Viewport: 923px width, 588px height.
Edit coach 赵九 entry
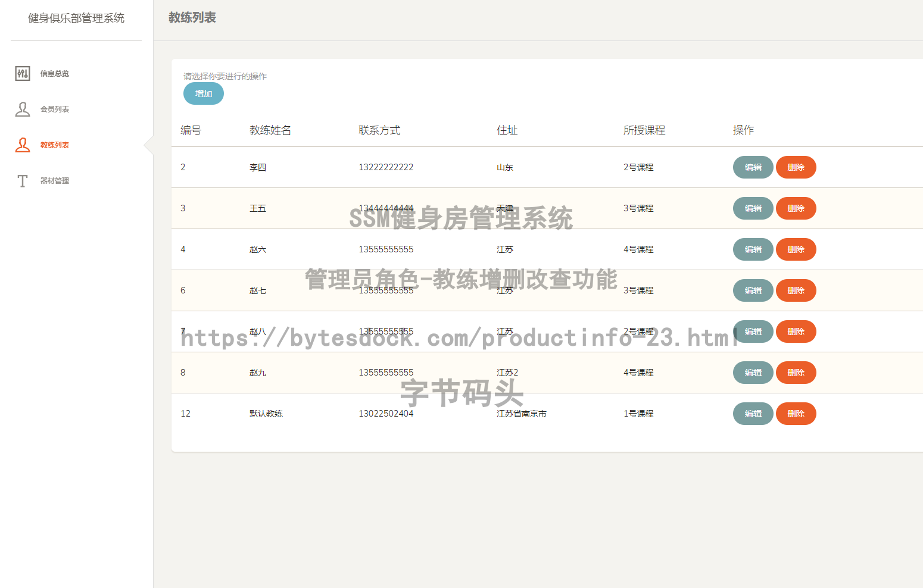click(x=753, y=373)
